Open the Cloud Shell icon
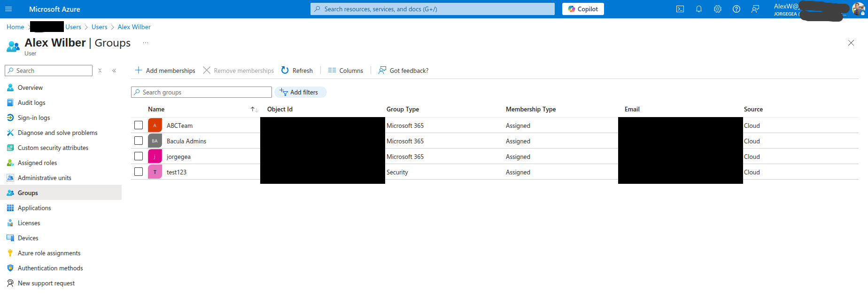This screenshot has height=307, width=868. pyautogui.click(x=680, y=9)
